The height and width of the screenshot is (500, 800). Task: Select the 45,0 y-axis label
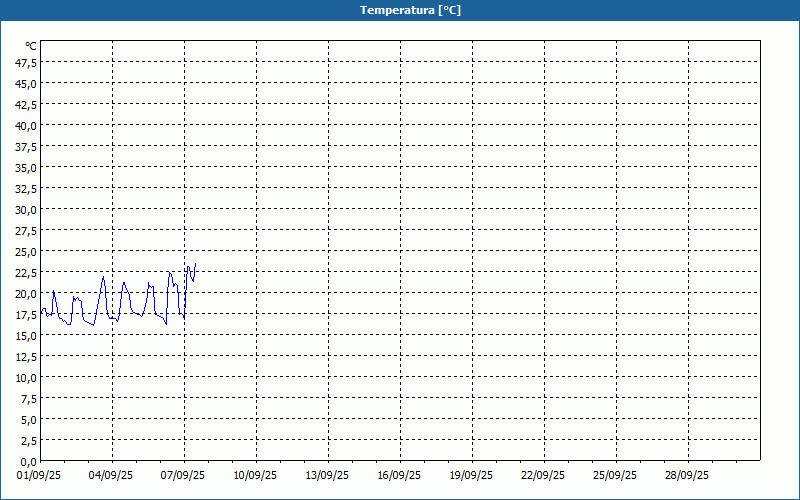[x=27, y=84]
